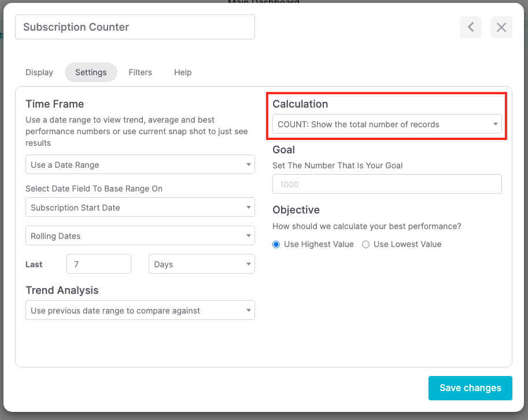Open the Trend Analysis comparison dropdown
This screenshot has width=528, height=420.
pos(139,311)
